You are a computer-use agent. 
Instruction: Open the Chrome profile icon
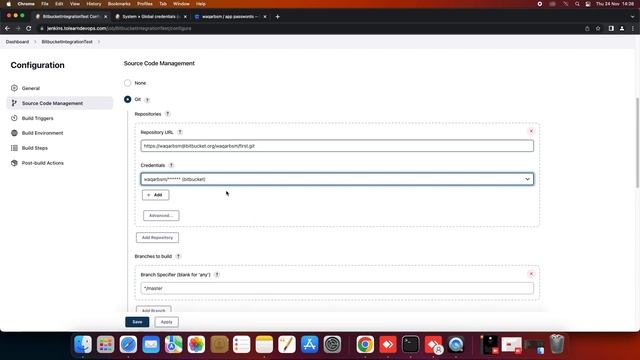(x=622, y=29)
